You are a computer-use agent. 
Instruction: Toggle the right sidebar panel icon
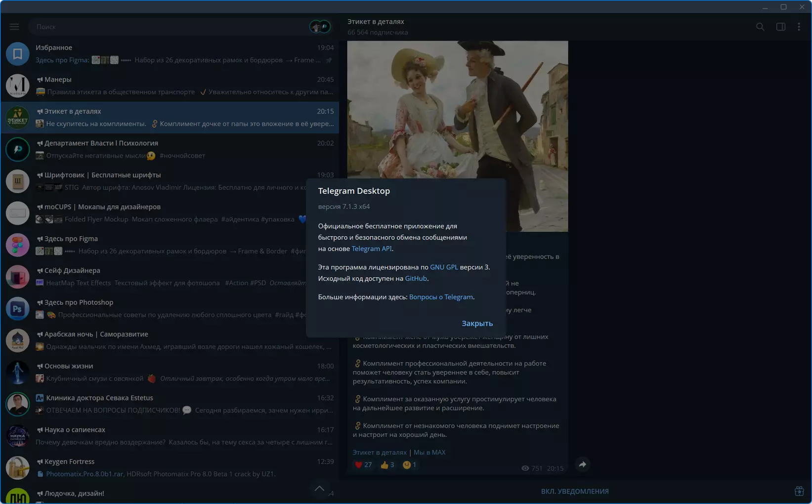(781, 27)
